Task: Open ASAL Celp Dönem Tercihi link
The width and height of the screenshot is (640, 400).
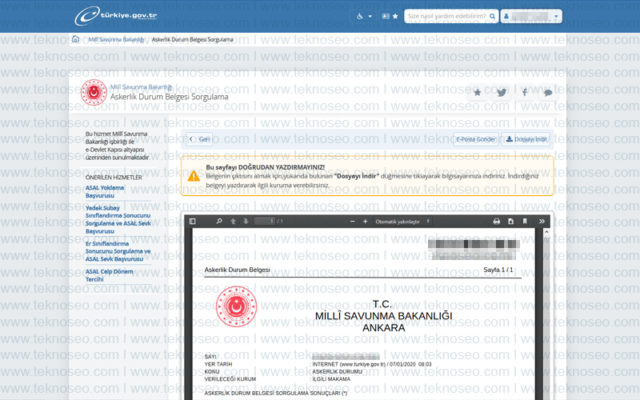Action: (109, 275)
